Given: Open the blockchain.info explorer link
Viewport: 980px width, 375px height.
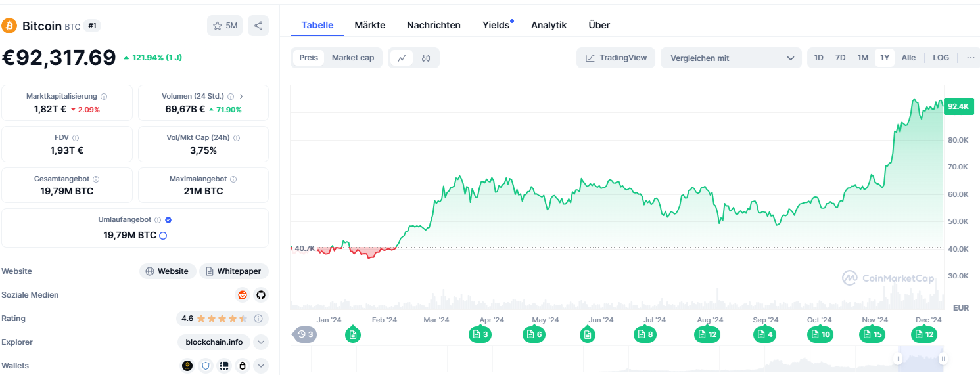Looking at the screenshot, I should coord(214,342).
